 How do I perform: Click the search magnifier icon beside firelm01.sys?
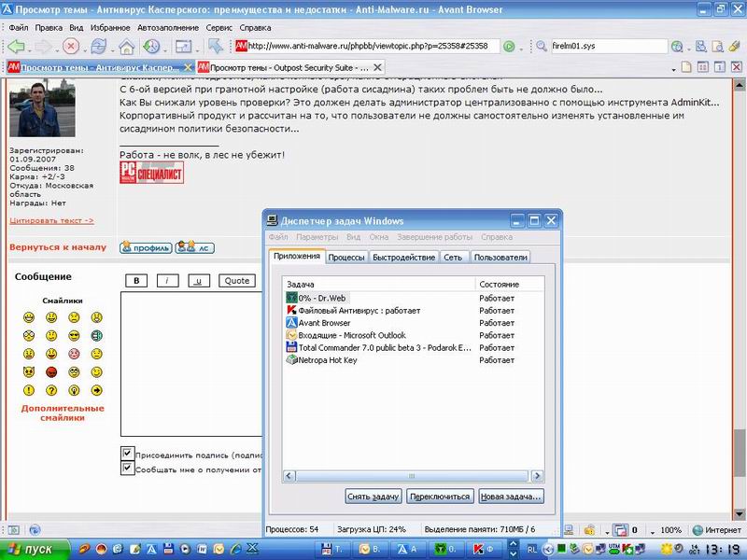coord(542,46)
